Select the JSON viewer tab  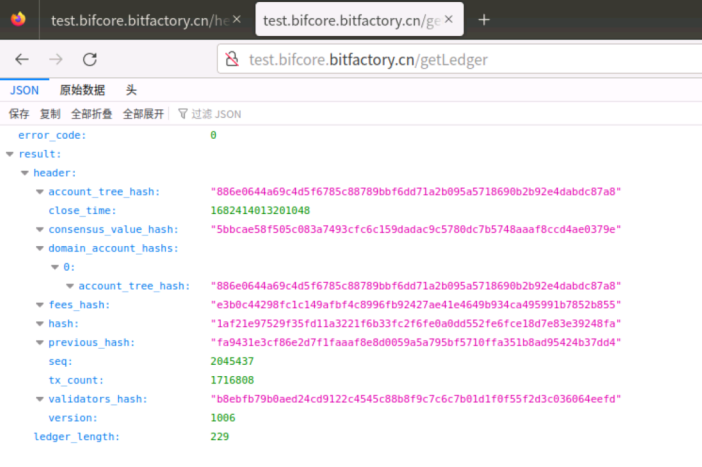click(x=25, y=90)
